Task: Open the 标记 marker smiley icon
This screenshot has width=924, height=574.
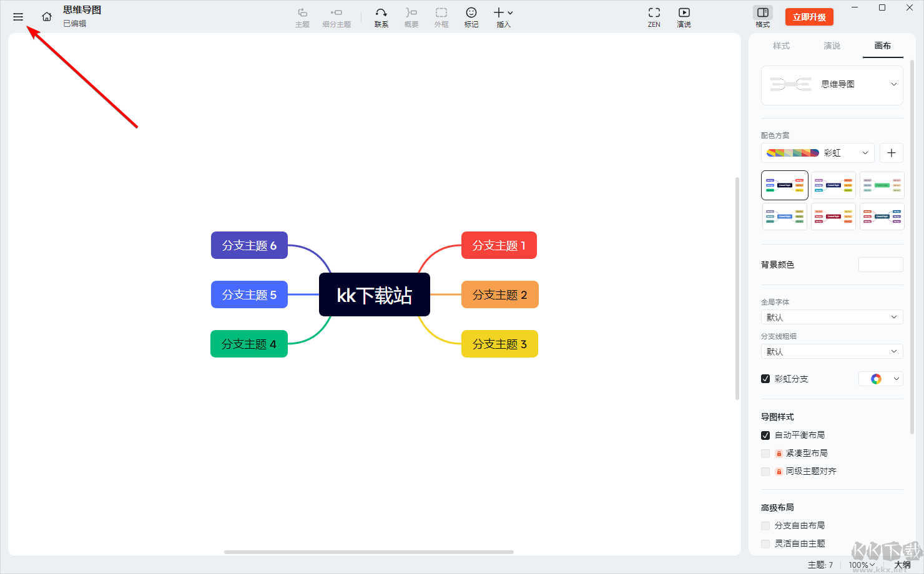Action: coord(471,17)
